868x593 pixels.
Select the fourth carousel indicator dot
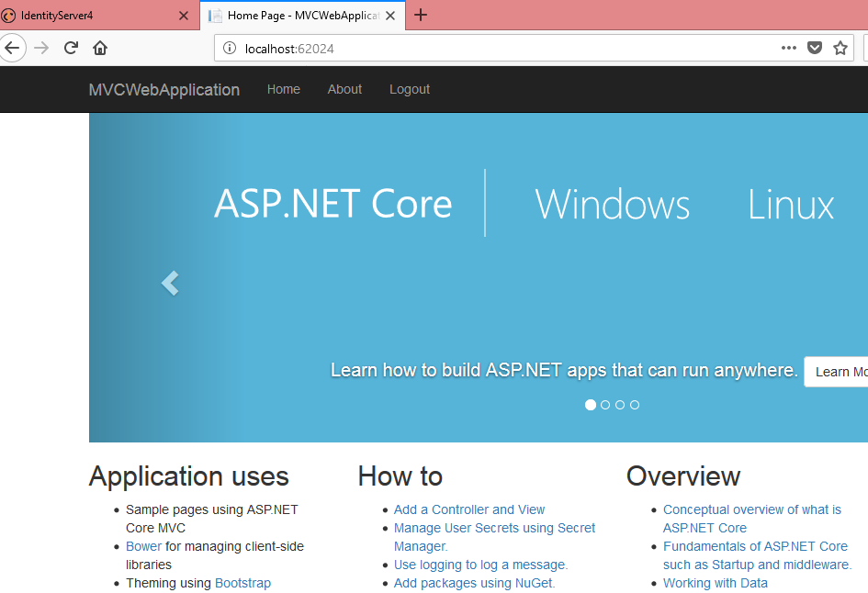[x=635, y=405]
